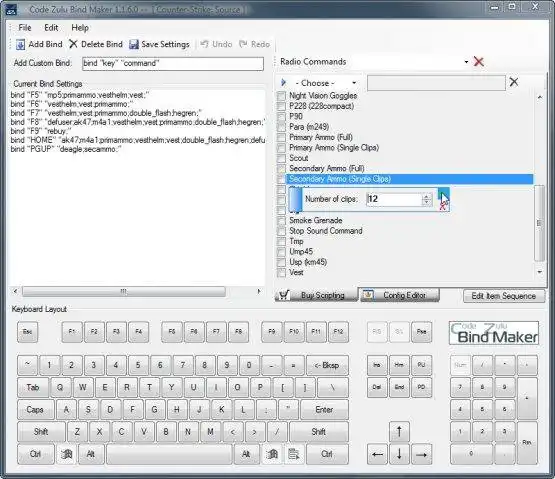This screenshot has width=555, height=479.
Task: Click the Number of clips value field
Action: 394,199
